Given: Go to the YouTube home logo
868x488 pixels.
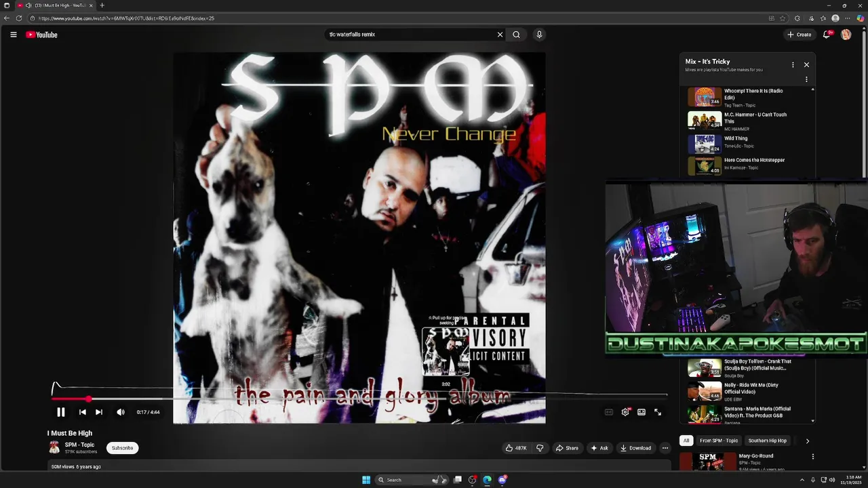Looking at the screenshot, I should pyautogui.click(x=41, y=35).
